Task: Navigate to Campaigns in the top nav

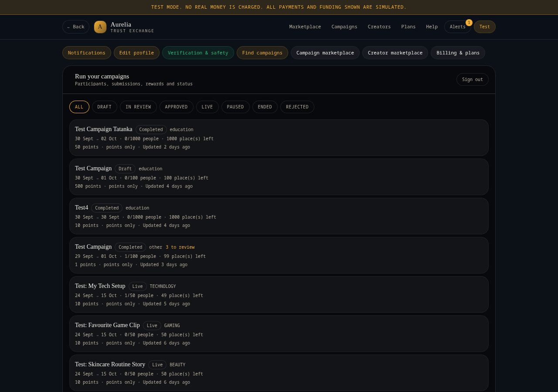Action: point(344,27)
